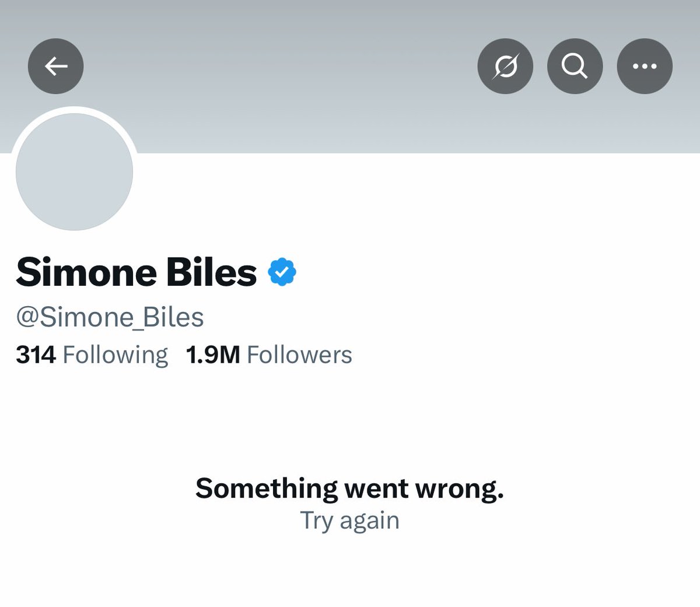700x607 pixels.
Task: Open profile search with magnifying glass
Action: click(575, 66)
